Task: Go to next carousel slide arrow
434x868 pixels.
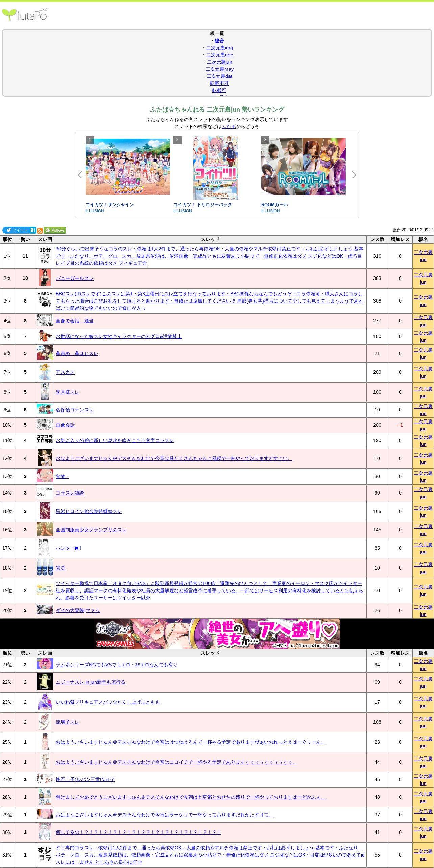Action: pos(354,175)
